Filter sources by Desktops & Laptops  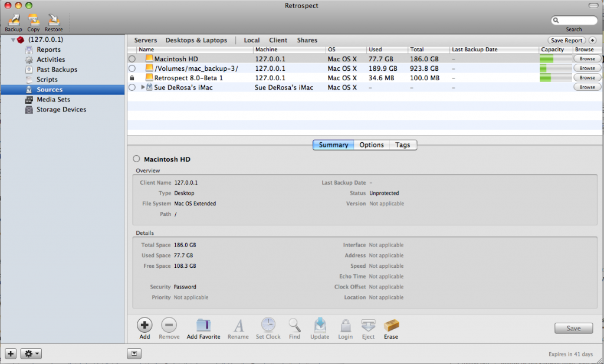(x=196, y=40)
